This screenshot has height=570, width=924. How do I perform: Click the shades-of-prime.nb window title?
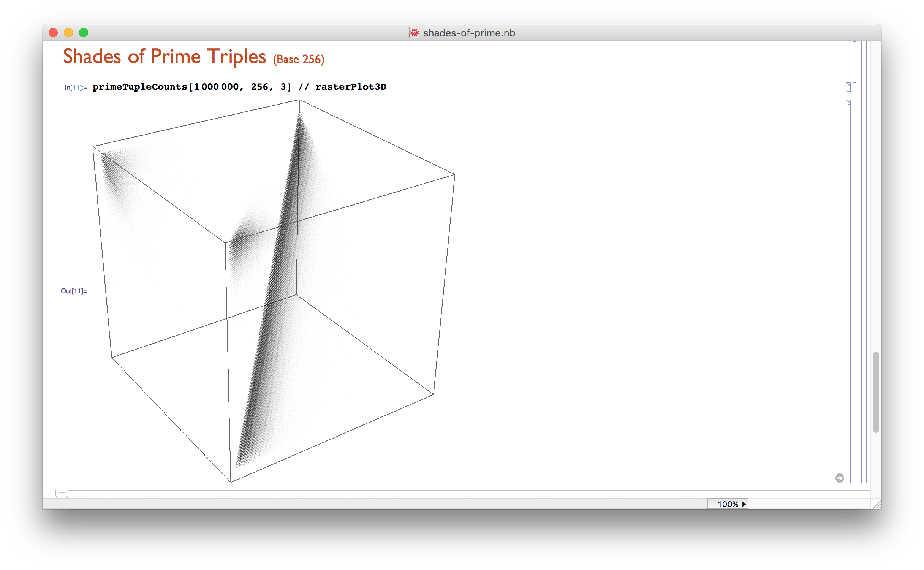[469, 33]
